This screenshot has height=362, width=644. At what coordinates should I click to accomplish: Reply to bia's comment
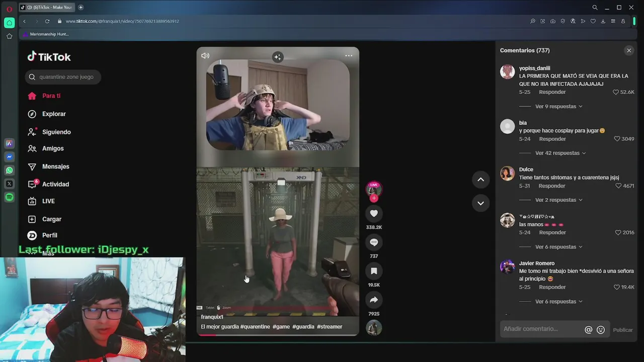pos(552,139)
